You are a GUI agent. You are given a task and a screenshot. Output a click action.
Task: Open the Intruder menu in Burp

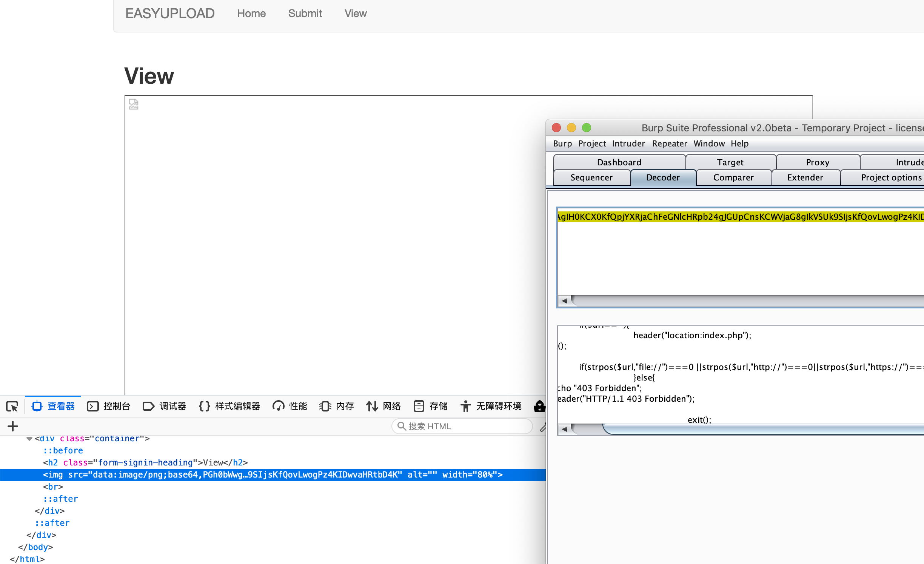628,143
